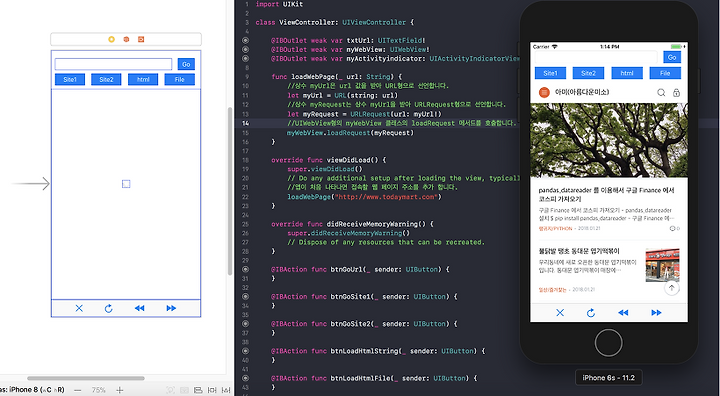Tap the 일상/즐겨찾는 category link
Screen dimensions: 720x396
(x=552, y=290)
